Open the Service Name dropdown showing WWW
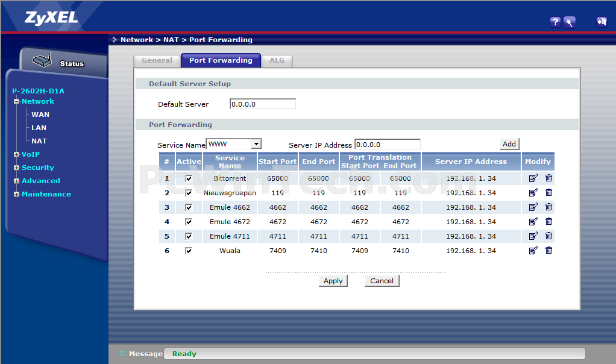The width and height of the screenshot is (616, 364). tap(234, 144)
